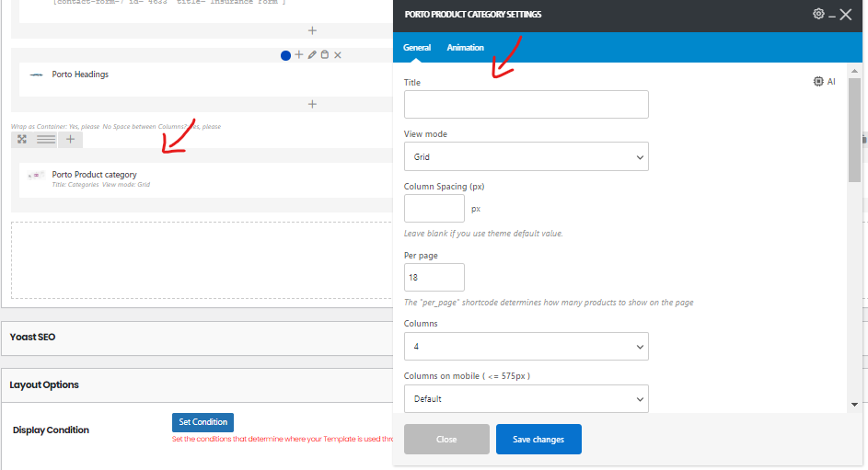
Task: Click the Porto Headings element icon
Action: click(x=37, y=75)
